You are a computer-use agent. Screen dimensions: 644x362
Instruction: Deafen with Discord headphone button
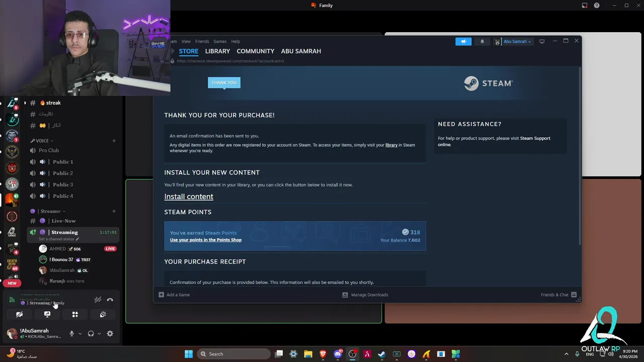tap(91, 334)
